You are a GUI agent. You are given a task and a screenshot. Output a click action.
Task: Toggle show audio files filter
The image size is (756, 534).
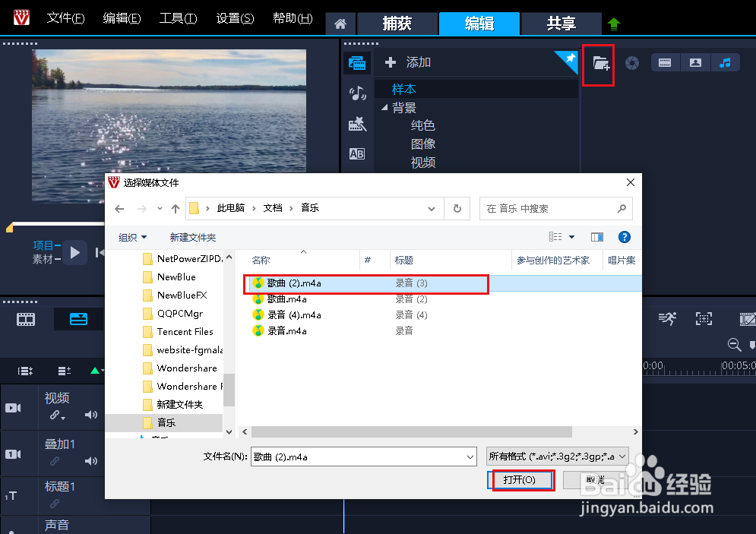point(725,62)
